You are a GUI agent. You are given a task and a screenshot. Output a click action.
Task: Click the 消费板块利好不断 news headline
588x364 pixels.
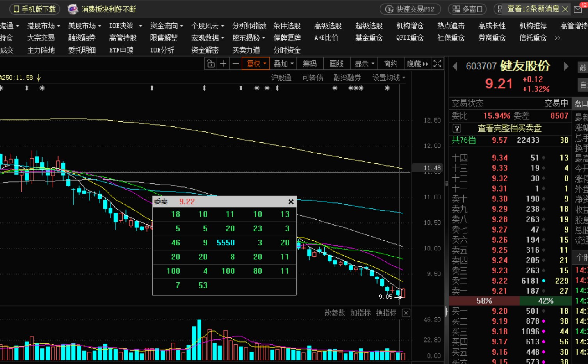pos(109,9)
